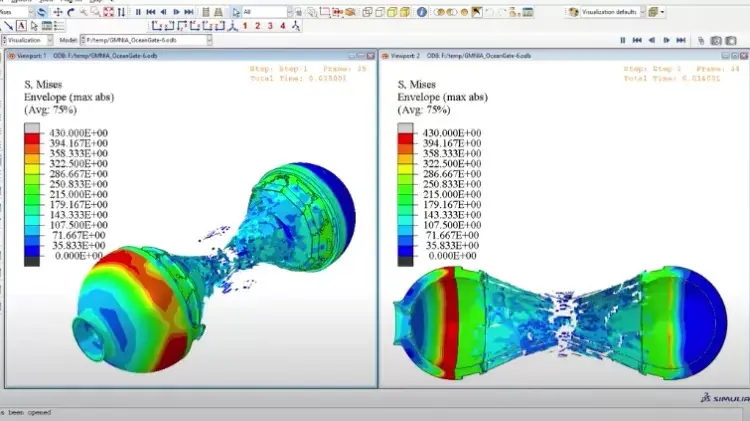Set filled render style
The width and height of the screenshot is (750, 421).
392,12
